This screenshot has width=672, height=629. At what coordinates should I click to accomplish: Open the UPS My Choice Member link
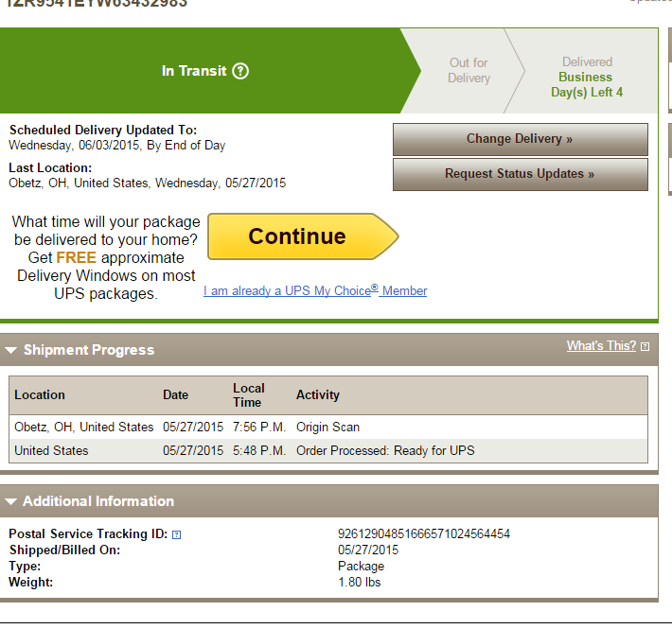click(315, 290)
